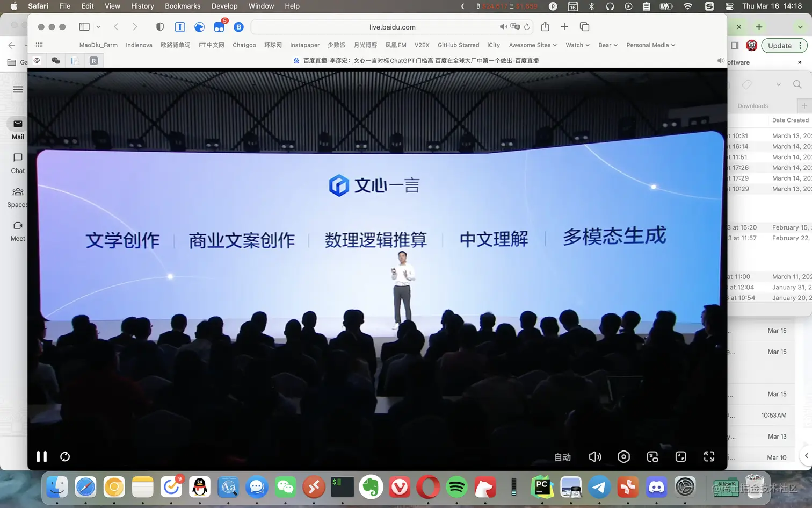
Task: Focus the live.baidu.com address bar
Action: [x=393, y=27]
